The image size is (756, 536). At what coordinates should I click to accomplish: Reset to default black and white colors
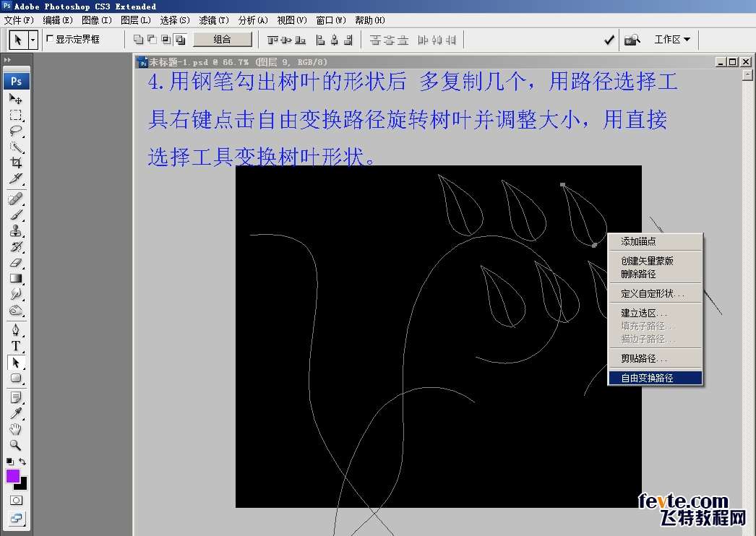click(9, 462)
